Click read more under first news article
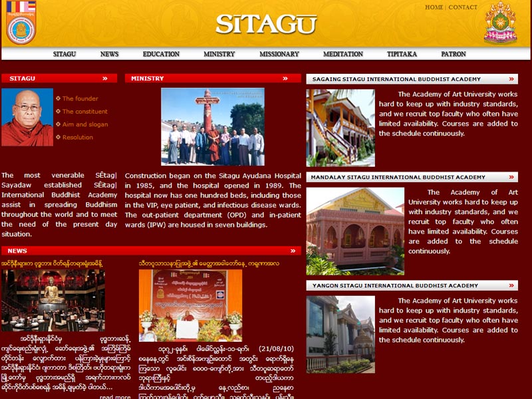 tap(115, 396)
